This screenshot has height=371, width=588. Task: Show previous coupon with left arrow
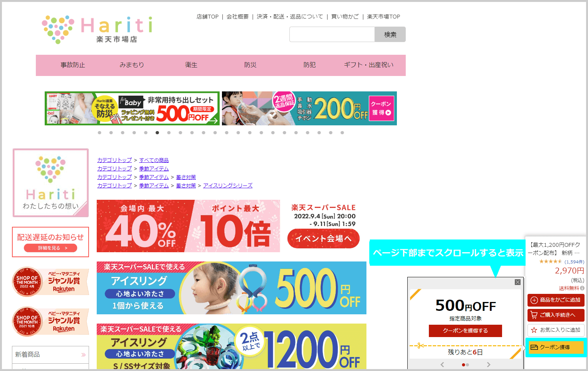click(x=442, y=364)
